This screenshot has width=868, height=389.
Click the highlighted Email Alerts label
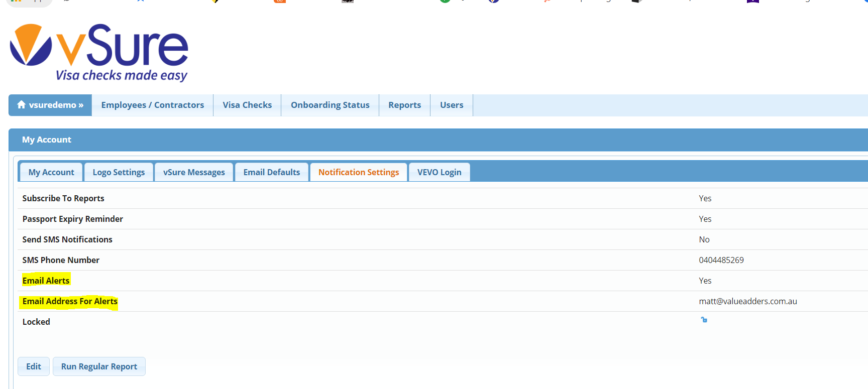pos(46,281)
